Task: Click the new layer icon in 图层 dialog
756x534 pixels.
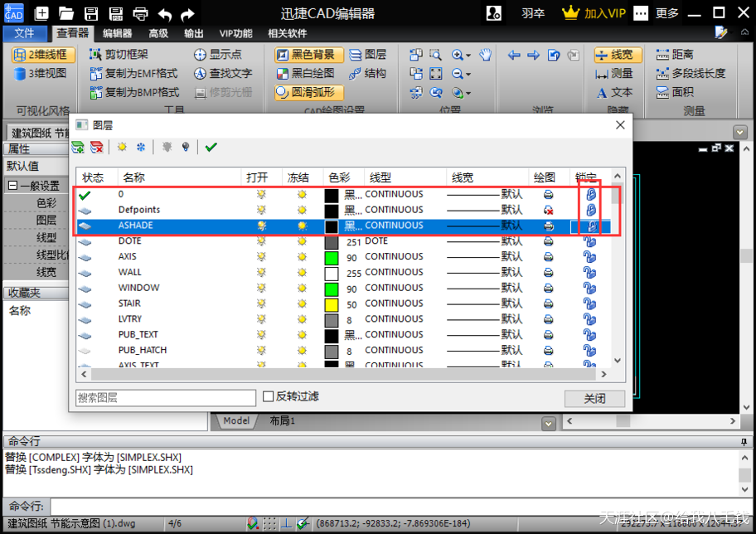Action: pos(78,147)
